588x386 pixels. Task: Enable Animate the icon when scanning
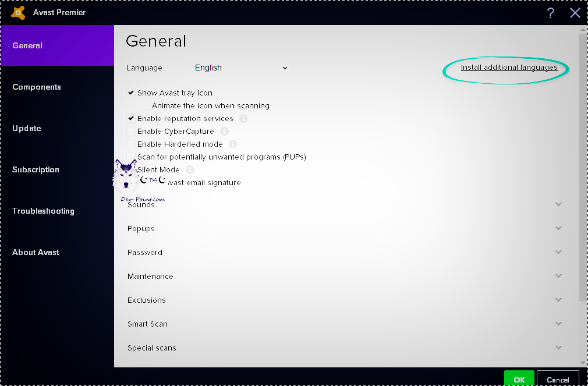click(145, 105)
